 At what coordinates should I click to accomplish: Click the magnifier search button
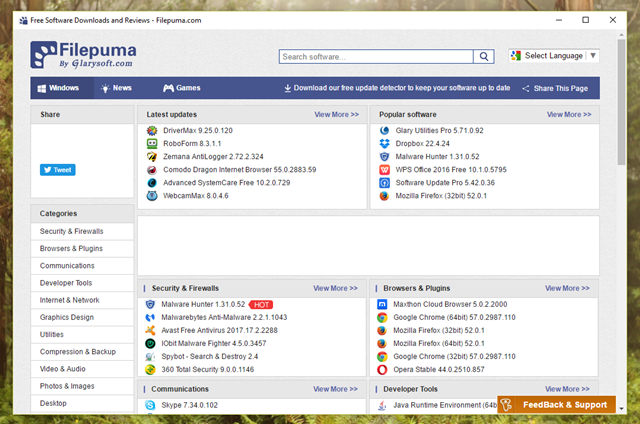484,56
